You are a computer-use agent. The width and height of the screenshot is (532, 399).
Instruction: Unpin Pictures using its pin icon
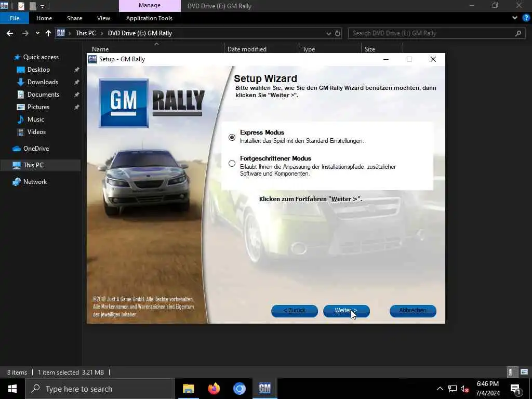tap(77, 107)
